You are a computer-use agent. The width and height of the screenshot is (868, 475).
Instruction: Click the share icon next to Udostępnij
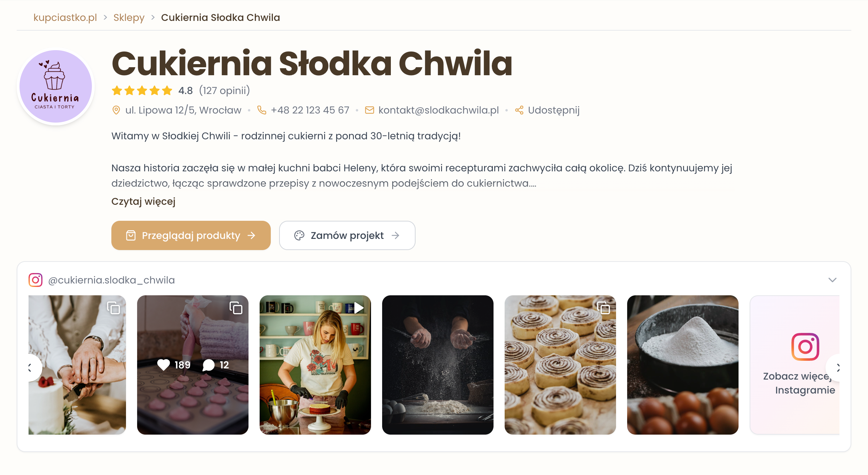click(x=519, y=110)
